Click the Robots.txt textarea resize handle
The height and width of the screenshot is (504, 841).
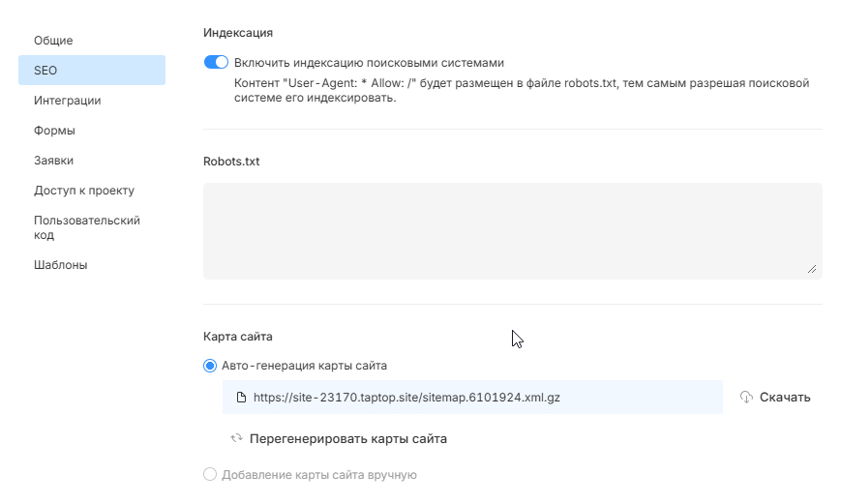pyautogui.click(x=812, y=269)
